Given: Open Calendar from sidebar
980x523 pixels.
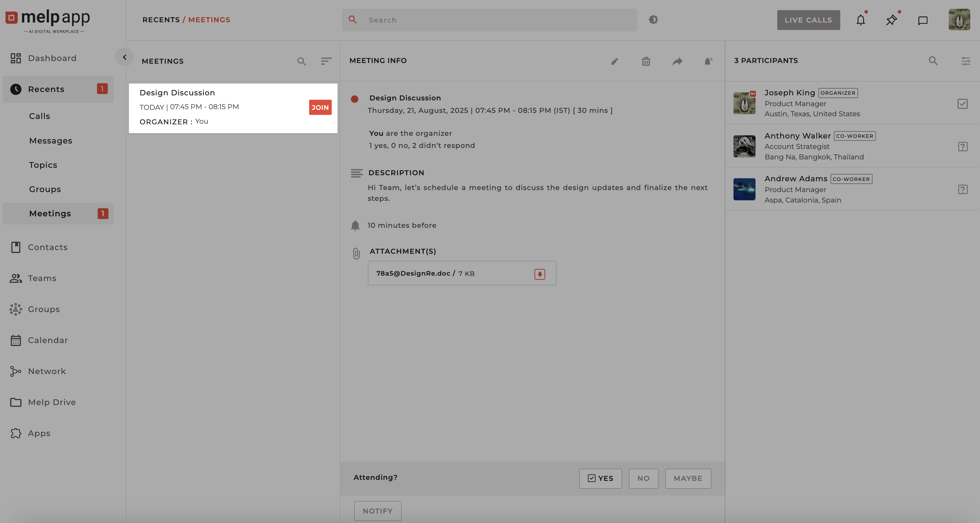Looking at the screenshot, I should click(47, 340).
